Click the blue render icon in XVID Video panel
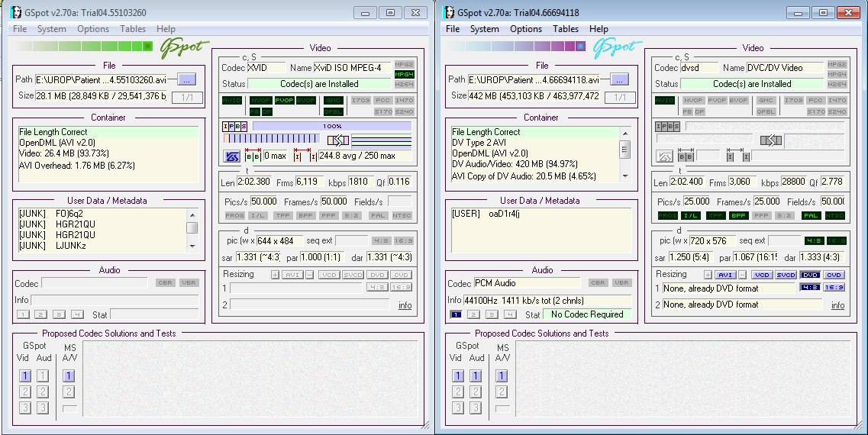 (231, 156)
